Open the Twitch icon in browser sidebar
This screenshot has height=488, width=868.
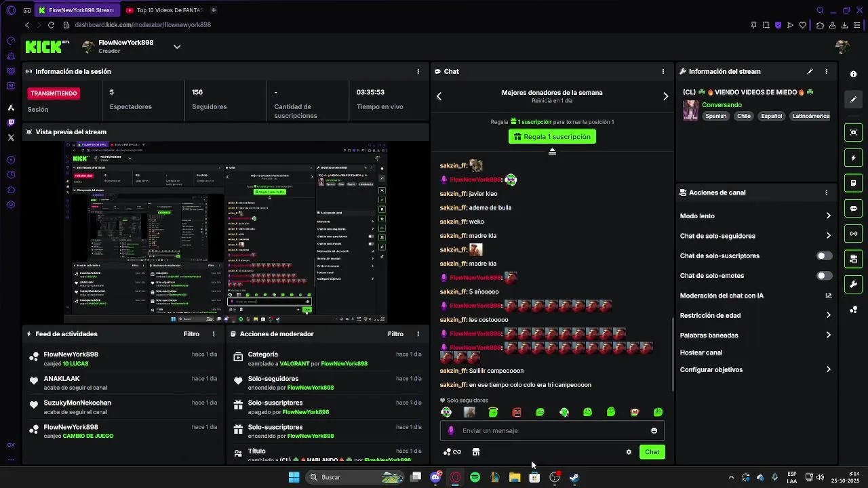pyautogui.click(x=11, y=123)
